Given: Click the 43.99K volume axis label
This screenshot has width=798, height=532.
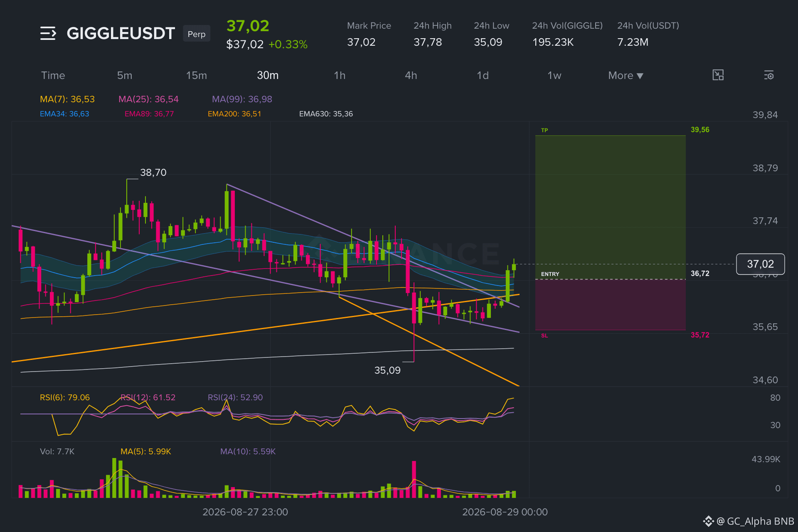Looking at the screenshot, I should pos(766,459).
